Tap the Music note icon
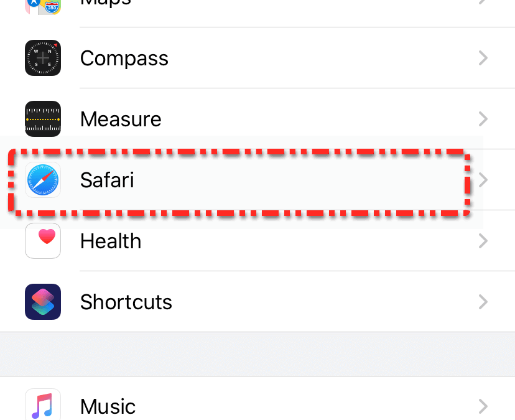This screenshot has width=515, height=420. (x=43, y=406)
